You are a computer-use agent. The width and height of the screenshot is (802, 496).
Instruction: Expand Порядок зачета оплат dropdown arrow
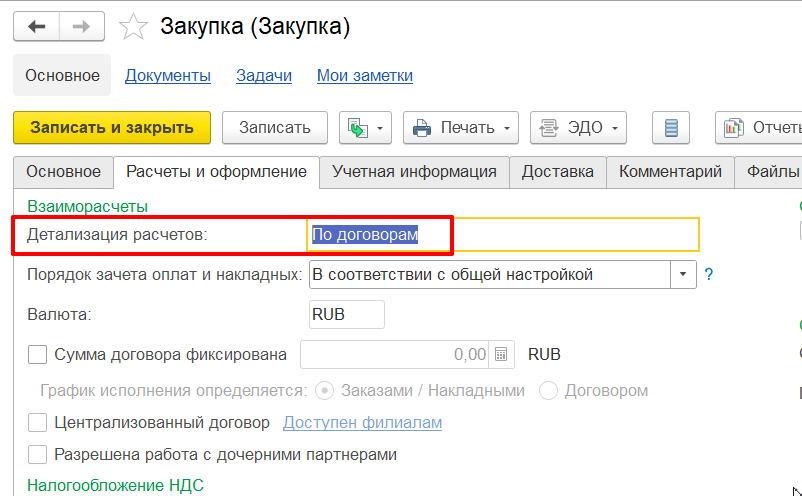coord(684,274)
